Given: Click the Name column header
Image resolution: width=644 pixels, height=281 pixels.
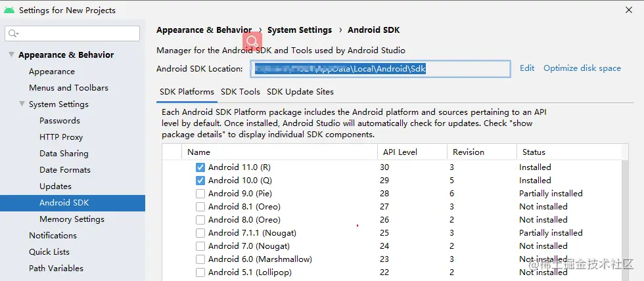Looking at the screenshot, I should (x=280, y=152).
